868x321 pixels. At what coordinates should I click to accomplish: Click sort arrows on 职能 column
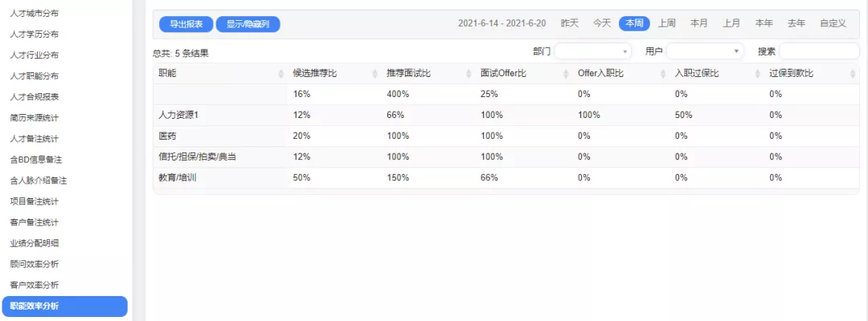(x=280, y=74)
